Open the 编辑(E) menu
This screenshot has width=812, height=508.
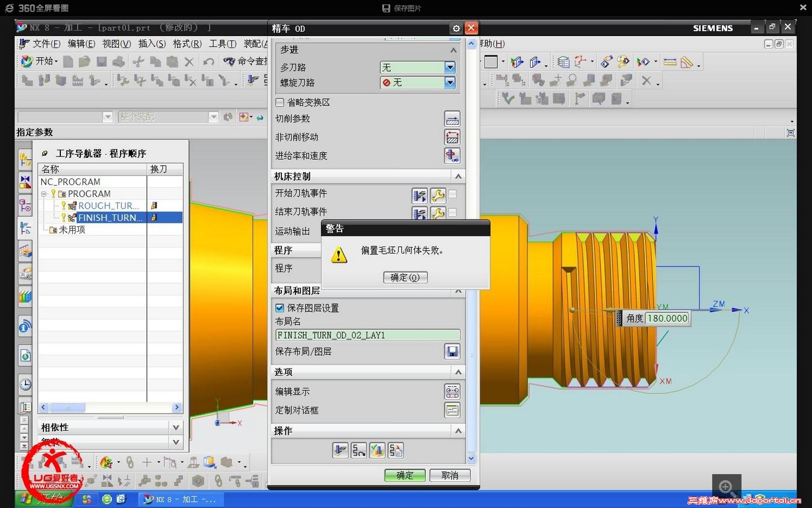pos(81,43)
